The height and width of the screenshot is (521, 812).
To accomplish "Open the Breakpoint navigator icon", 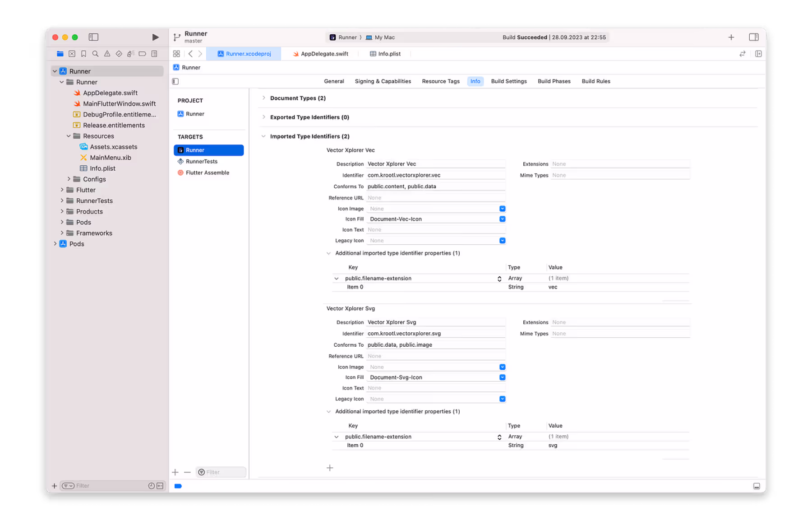I will 142,54.
